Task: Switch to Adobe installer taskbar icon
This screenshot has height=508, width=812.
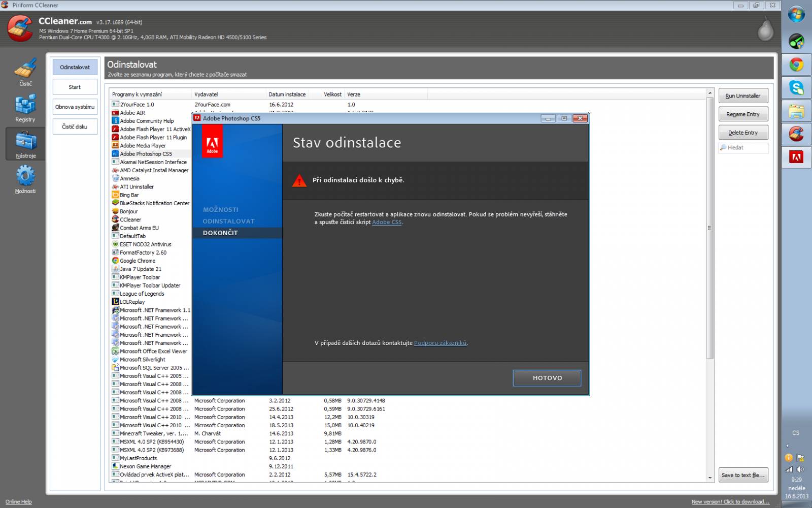Action: click(x=796, y=157)
